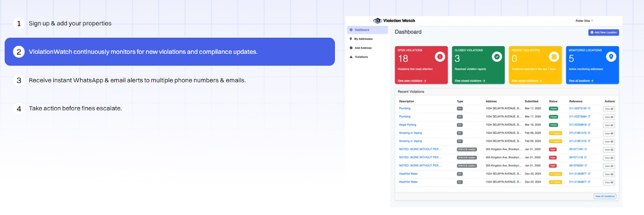Image resolution: width=644 pixels, height=215 pixels.
Task: Click the View All Violations button
Action: (x=605, y=197)
